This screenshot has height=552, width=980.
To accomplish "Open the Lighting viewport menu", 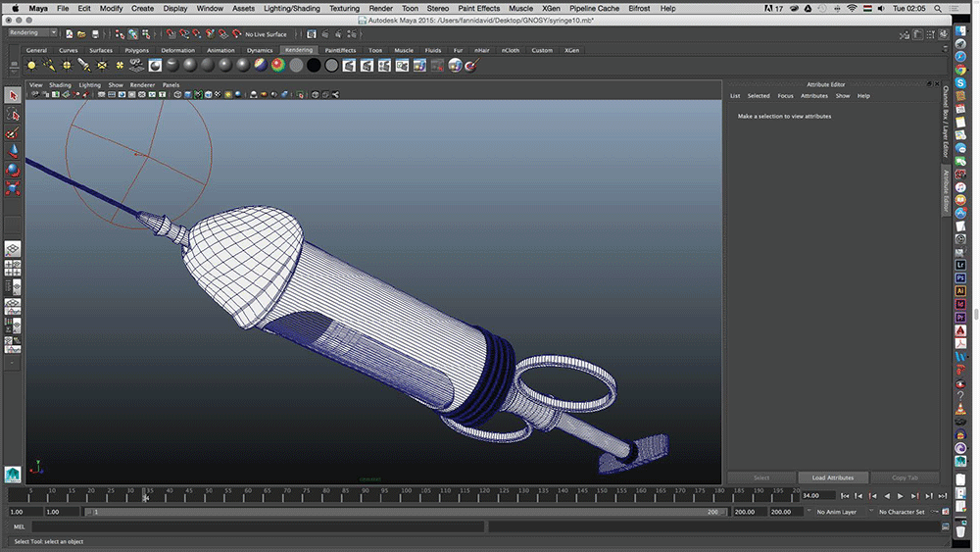I will 89,85.
